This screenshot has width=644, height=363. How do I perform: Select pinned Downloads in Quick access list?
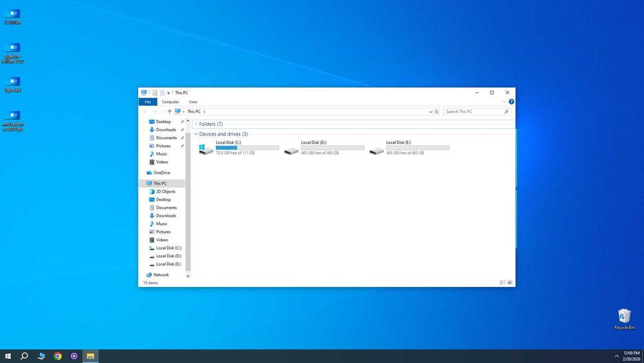[166, 130]
